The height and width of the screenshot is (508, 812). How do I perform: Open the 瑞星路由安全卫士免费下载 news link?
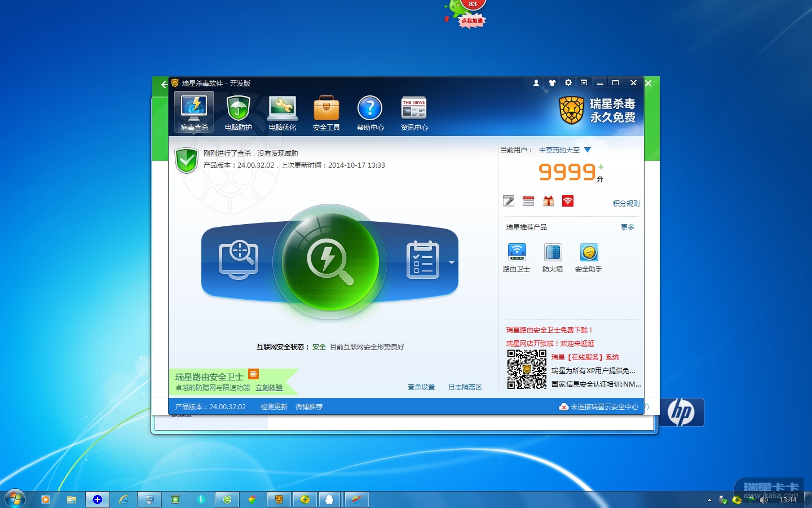pyautogui.click(x=550, y=330)
